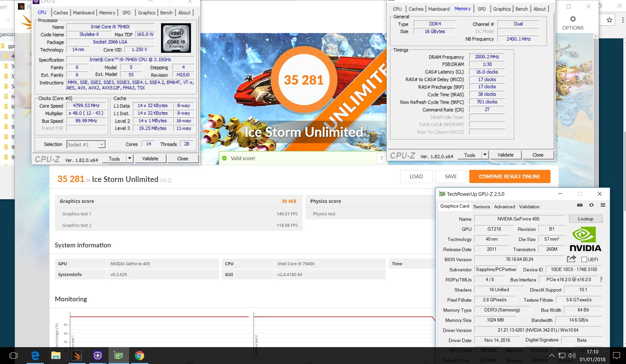
Task: Click the bus interface question mark in GPU-Z
Action: [601, 279]
